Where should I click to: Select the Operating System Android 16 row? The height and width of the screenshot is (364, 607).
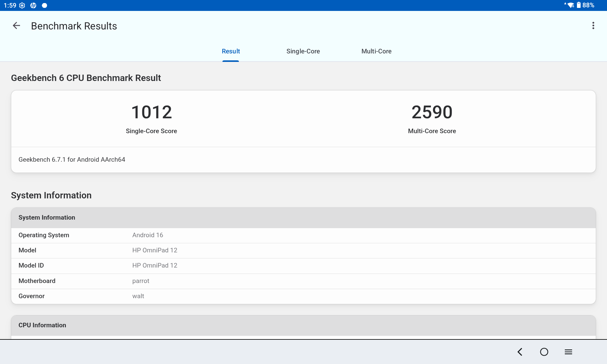pyautogui.click(x=303, y=235)
